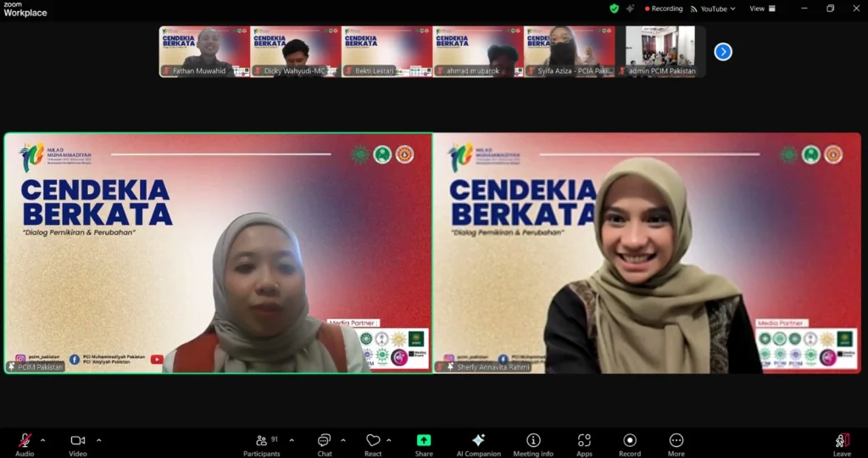868x458 pixels.
Task: Open the More options menu
Action: (676, 444)
